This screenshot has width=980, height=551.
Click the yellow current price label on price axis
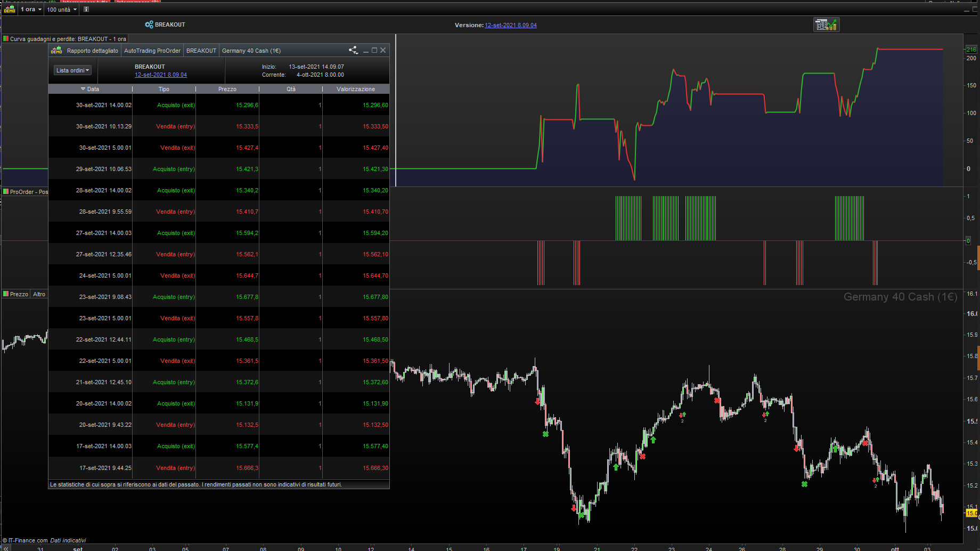click(x=971, y=513)
